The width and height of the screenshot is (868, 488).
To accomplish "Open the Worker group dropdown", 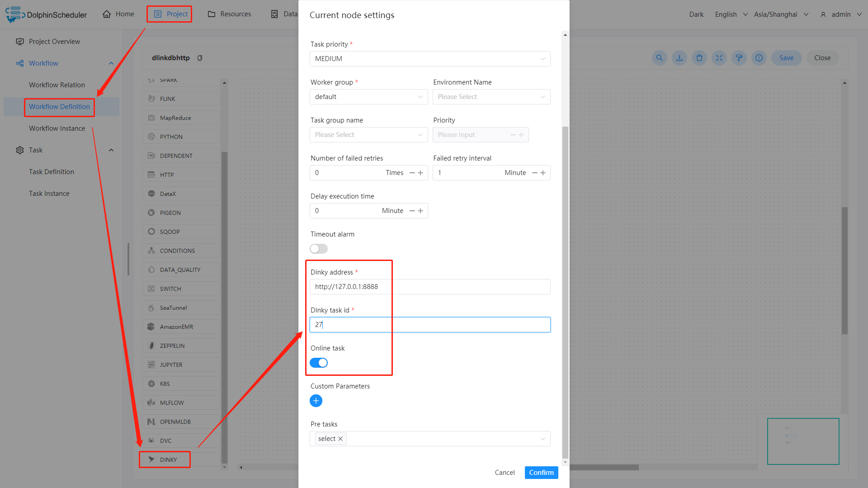I will tap(368, 97).
